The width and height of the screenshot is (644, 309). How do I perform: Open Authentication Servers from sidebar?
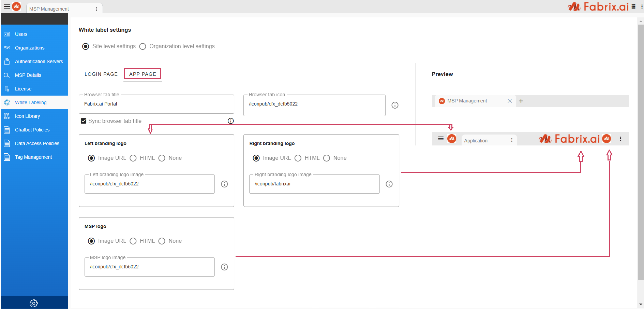pos(39,61)
